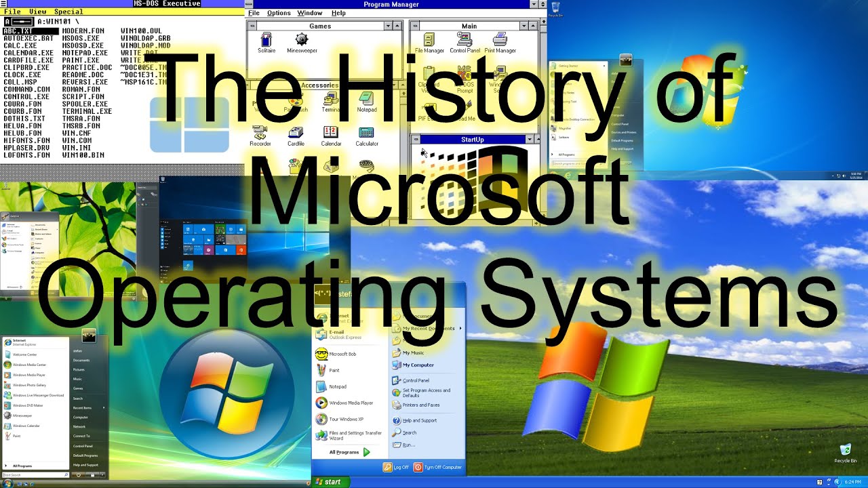Open the Window menu in Program Manager

(x=310, y=13)
